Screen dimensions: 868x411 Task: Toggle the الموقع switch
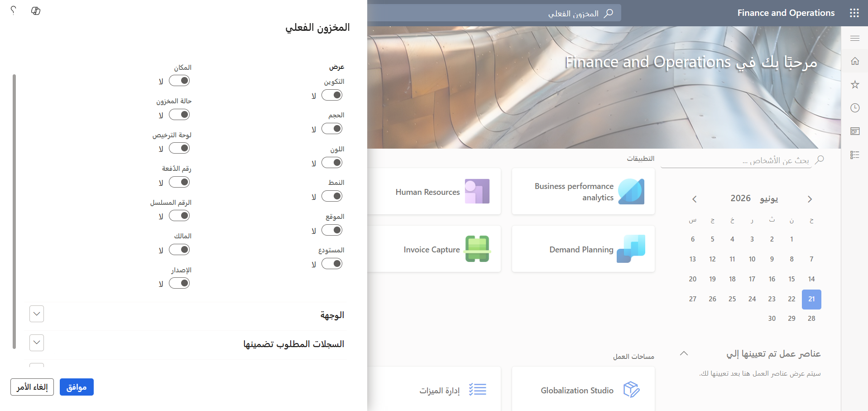(332, 230)
